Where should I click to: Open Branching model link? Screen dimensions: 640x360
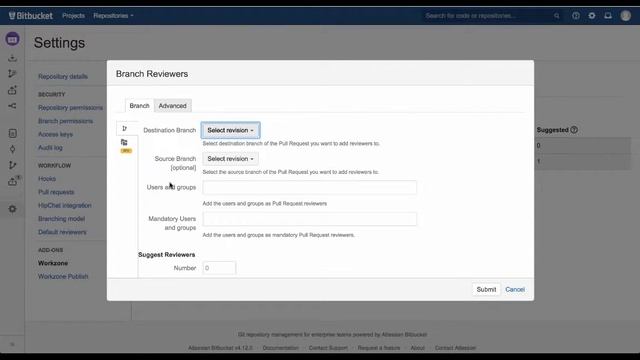click(x=61, y=219)
